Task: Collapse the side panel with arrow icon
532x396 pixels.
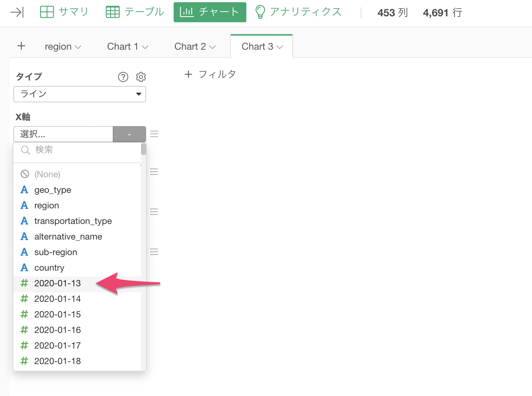Action: click(x=17, y=13)
